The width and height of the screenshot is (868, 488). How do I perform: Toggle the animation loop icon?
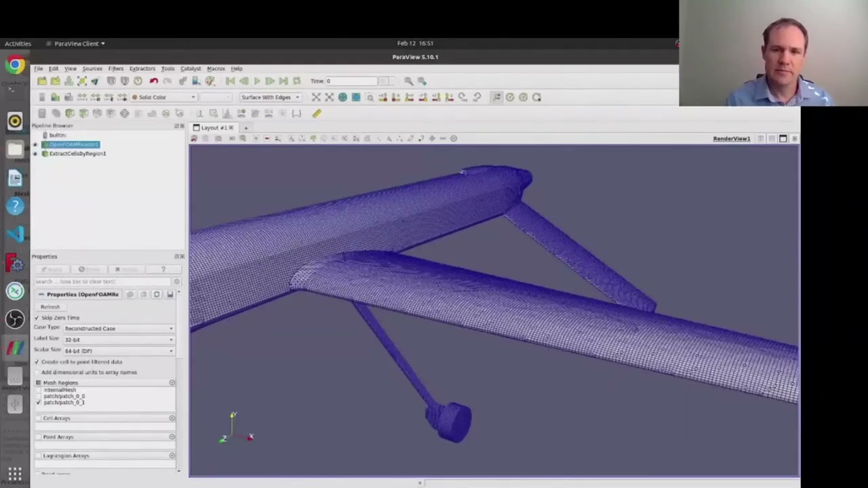pyautogui.click(x=297, y=81)
